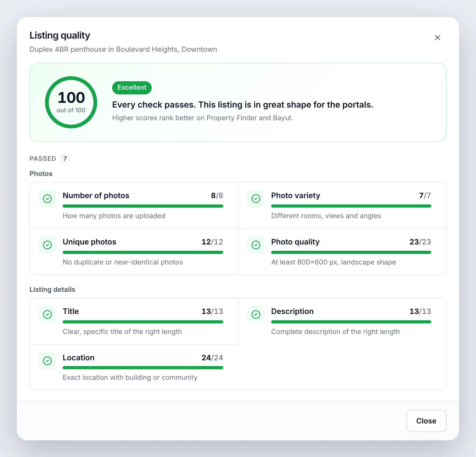Click 'Exact location with building or community'
The width and height of the screenshot is (476, 457).
click(130, 378)
